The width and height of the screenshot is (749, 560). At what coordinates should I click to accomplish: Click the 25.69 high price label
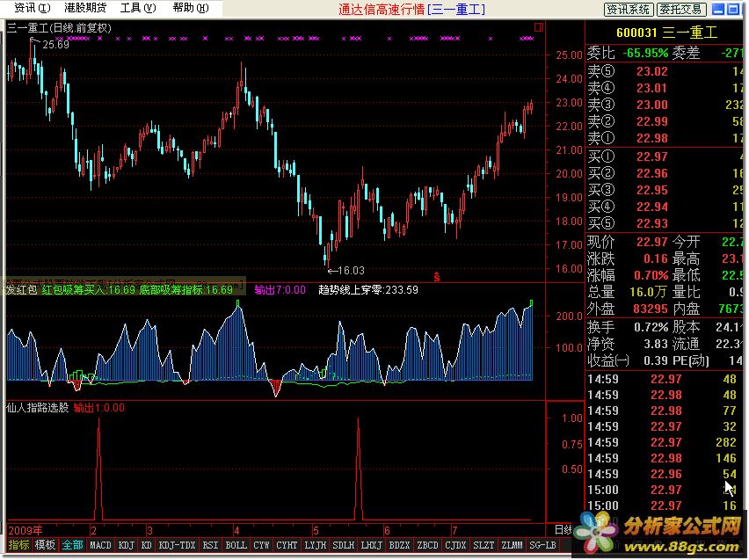point(55,45)
